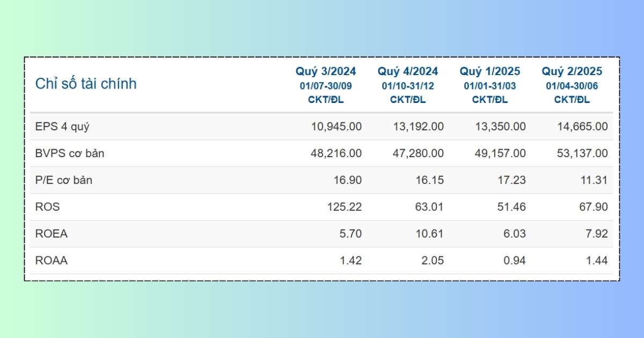Open the Quý 1/2025 column header

490,71
